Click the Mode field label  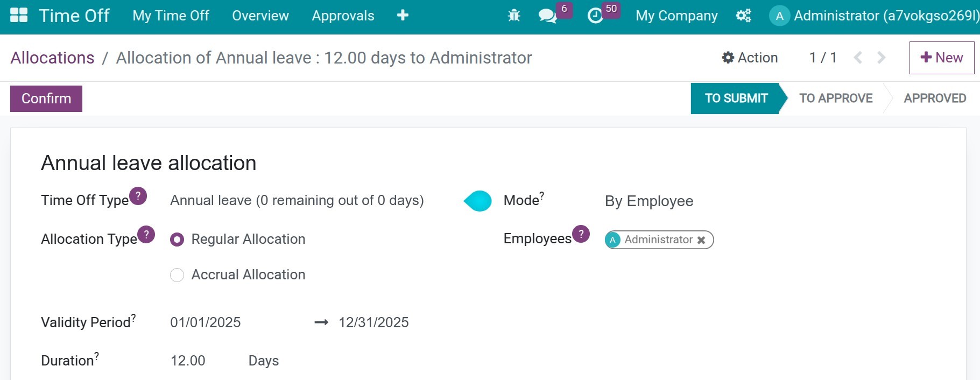521,200
